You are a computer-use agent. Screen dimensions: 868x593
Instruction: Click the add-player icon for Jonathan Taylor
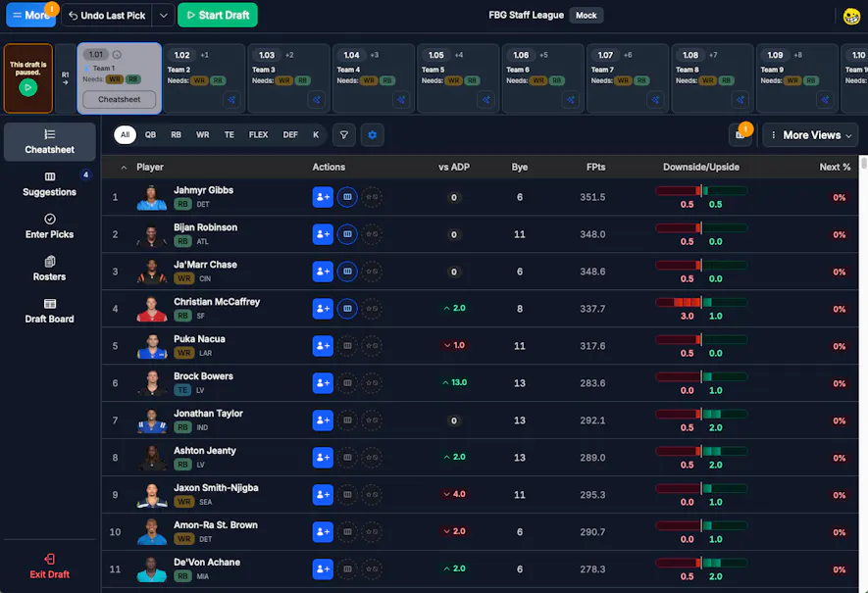click(322, 420)
